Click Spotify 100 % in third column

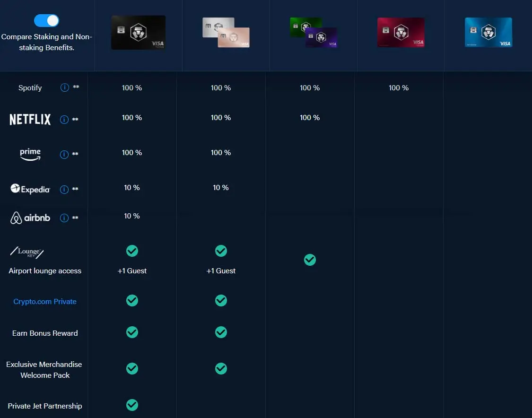click(310, 88)
